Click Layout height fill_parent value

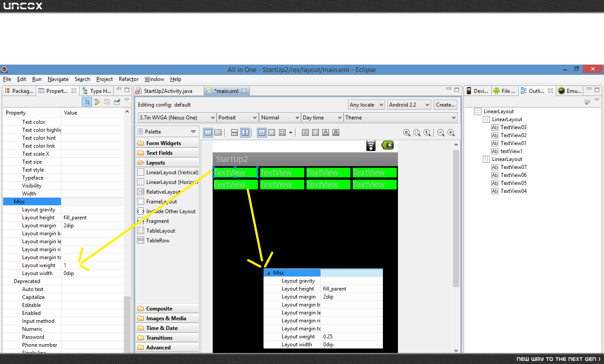[x=92, y=218]
